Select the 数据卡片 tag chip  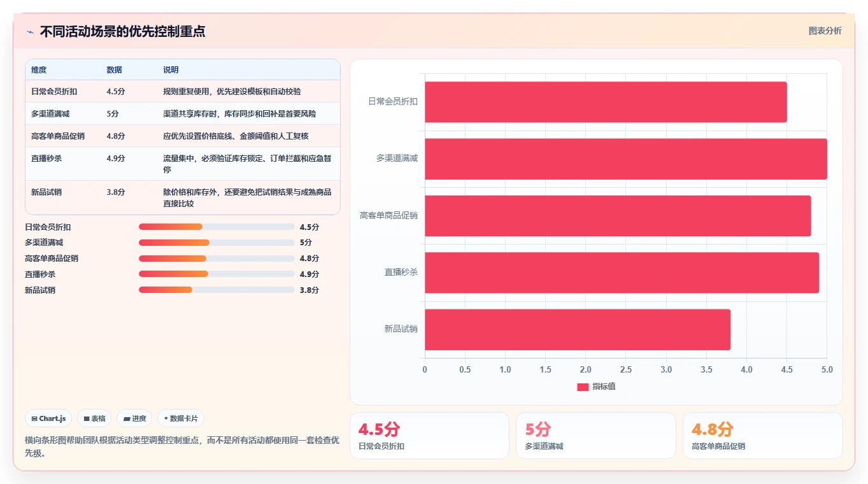point(181,418)
